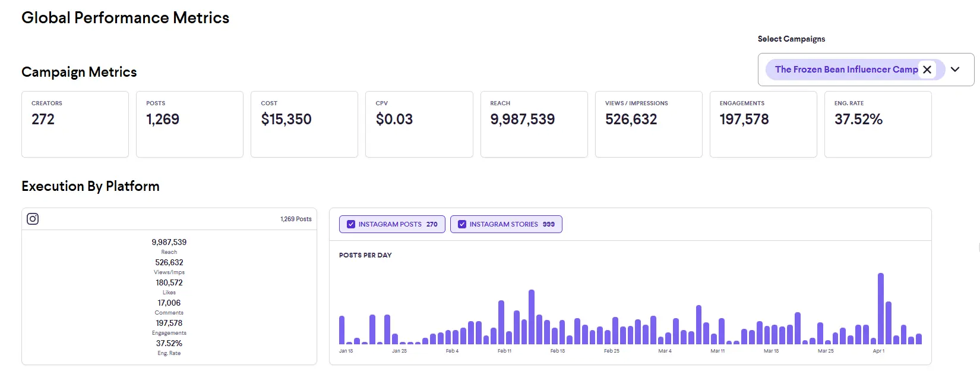Select the $15,350 cost value
980x380 pixels.
point(286,120)
